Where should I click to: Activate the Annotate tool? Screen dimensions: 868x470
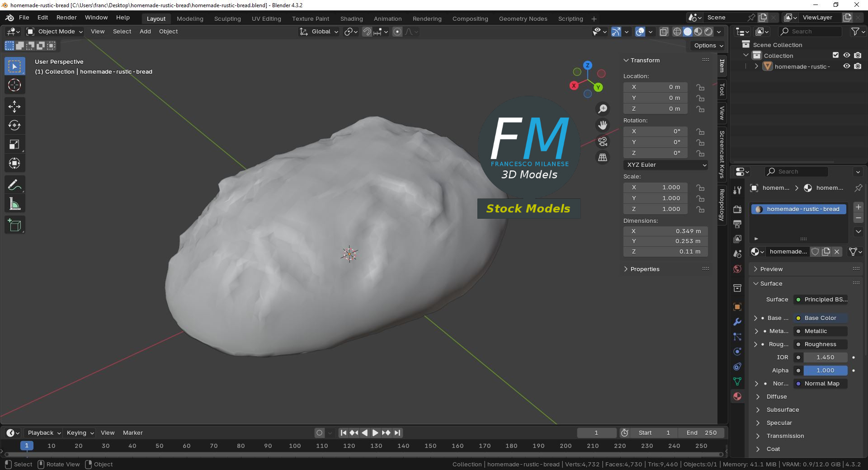tap(14, 185)
